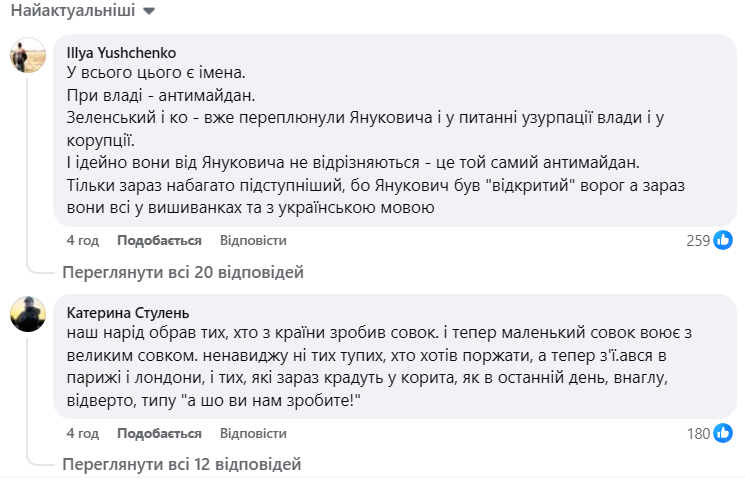View the 180 reactions count
745x481 pixels.
tap(697, 434)
